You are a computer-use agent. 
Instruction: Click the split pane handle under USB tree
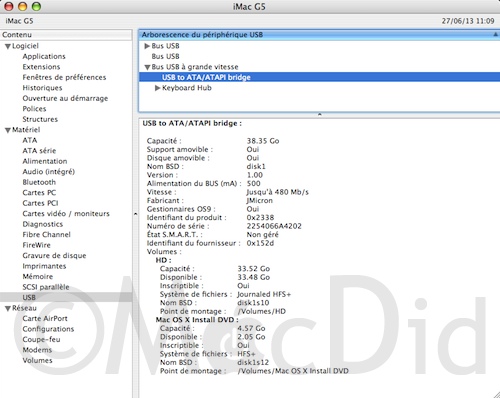[319, 114]
